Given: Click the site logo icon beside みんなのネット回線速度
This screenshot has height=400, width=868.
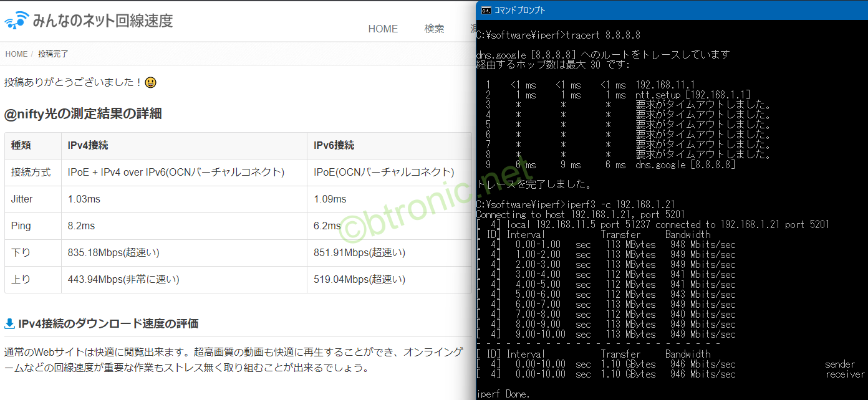Looking at the screenshot, I should click(17, 20).
